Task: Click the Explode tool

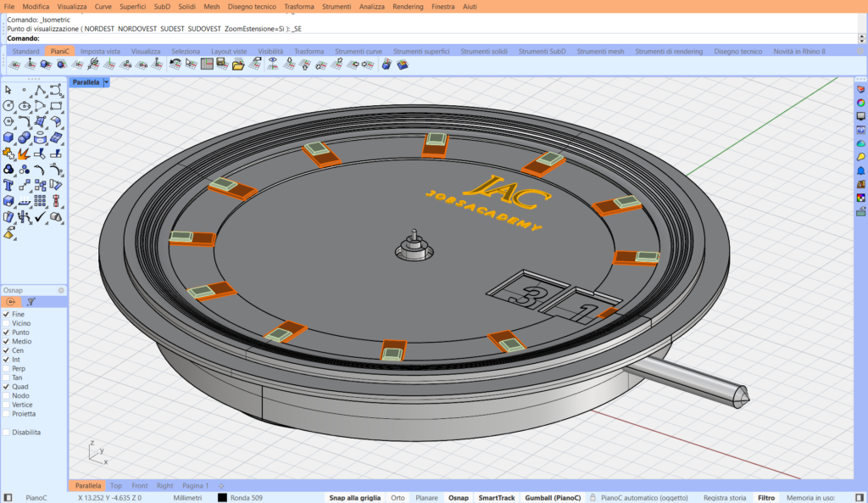Action: (25, 154)
